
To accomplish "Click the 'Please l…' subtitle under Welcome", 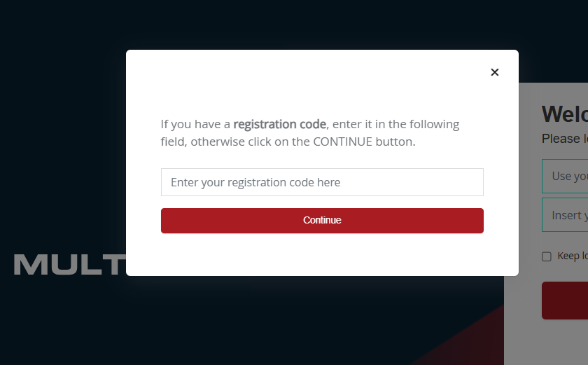I will (565, 139).
